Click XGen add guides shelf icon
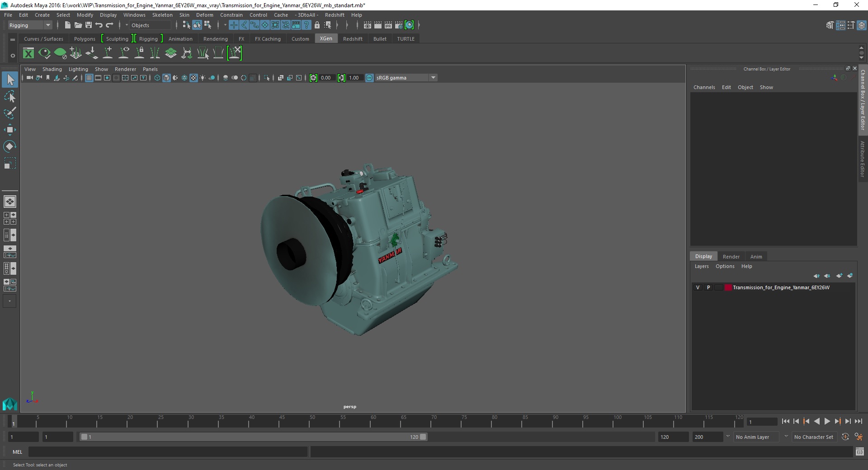Screen dimensions: 868x470 click(108, 53)
